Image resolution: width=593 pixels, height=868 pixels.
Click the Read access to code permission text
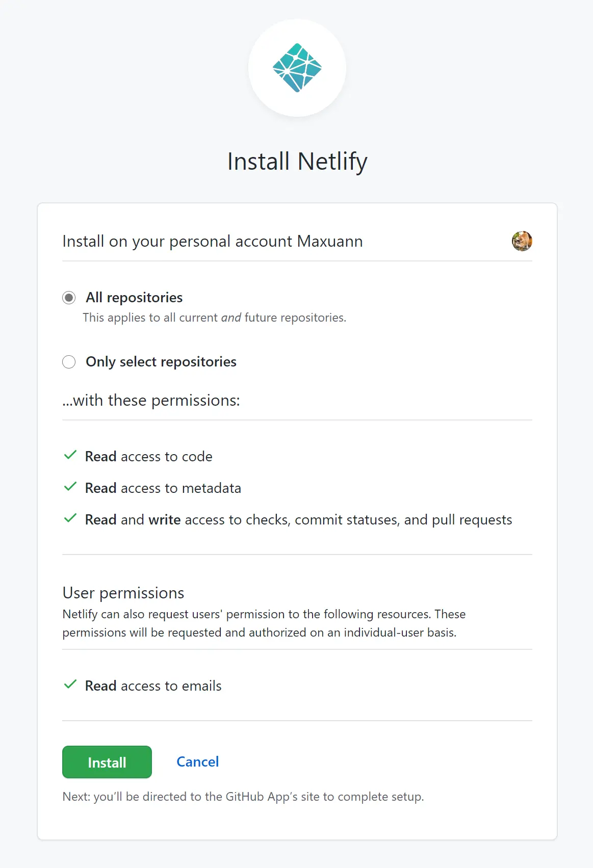[x=149, y=457]
